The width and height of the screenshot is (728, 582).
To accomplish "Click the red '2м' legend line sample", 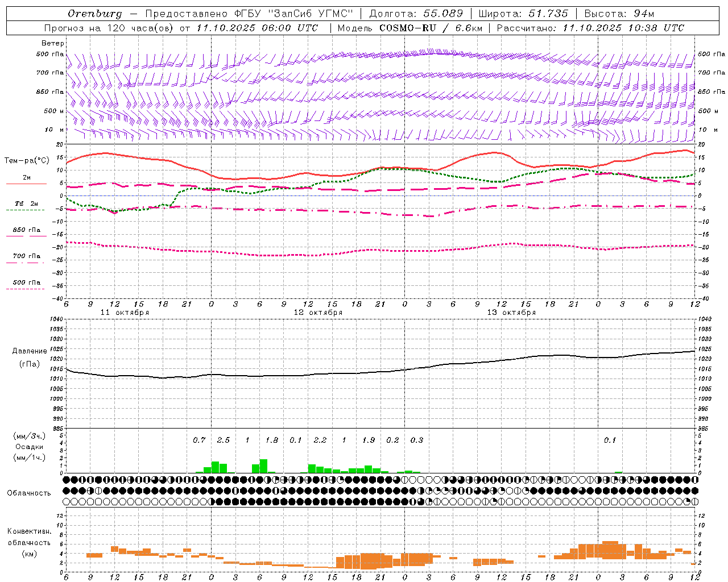I will [26, 184].
